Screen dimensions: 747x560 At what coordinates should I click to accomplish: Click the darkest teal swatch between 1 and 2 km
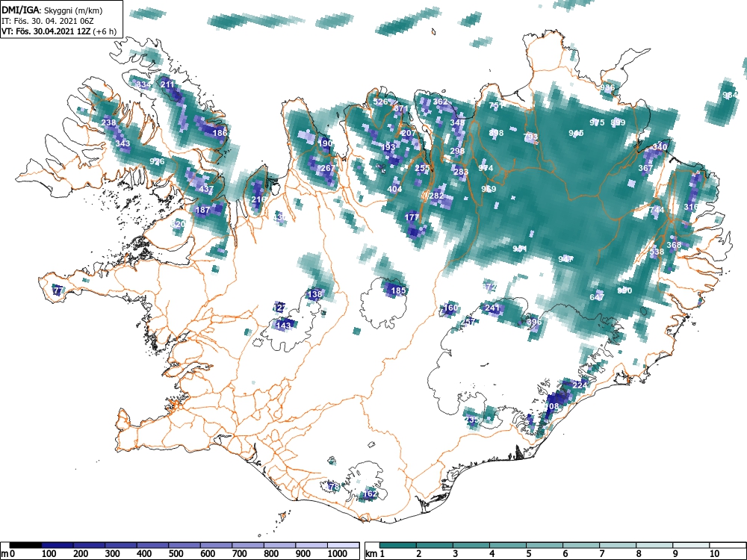[398, 545]
